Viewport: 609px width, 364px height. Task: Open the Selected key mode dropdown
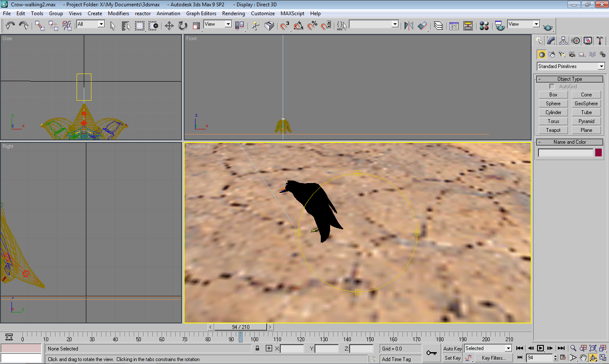(488, 348)
